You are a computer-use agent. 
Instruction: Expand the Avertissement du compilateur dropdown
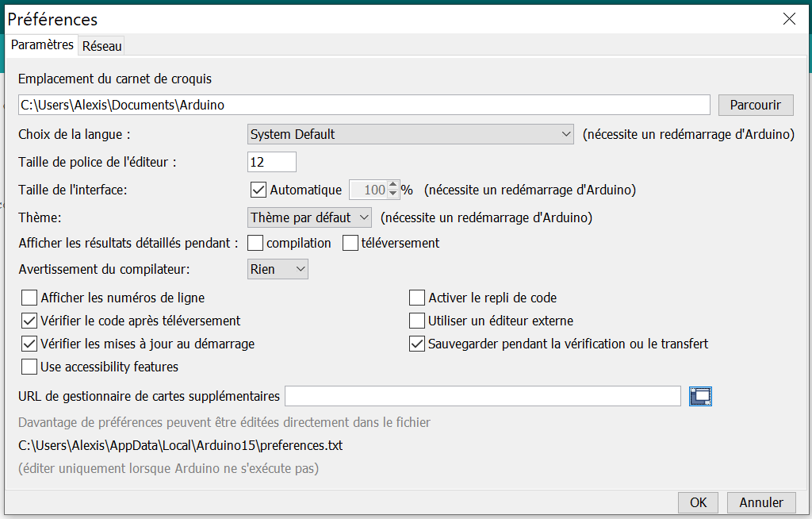(278, 269)
